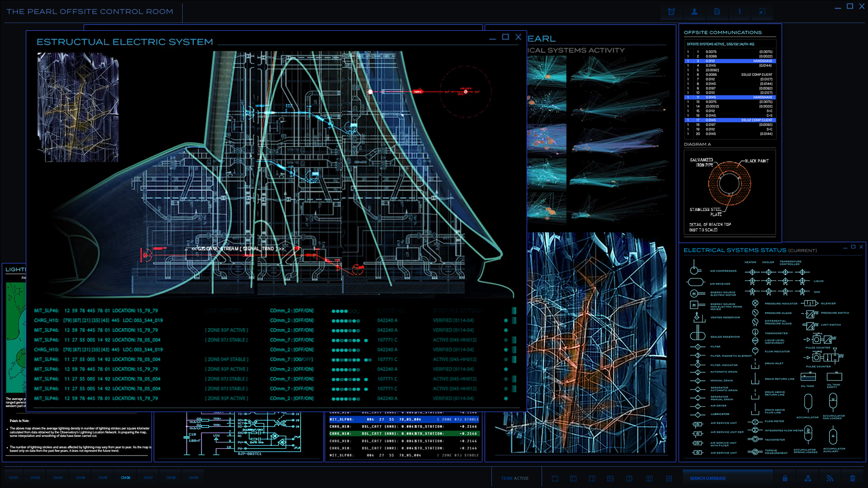This screenshot has height=488, width=868.
Task: Click the trash bin icon
Action: pyautogui.click(x=853, y=478)
